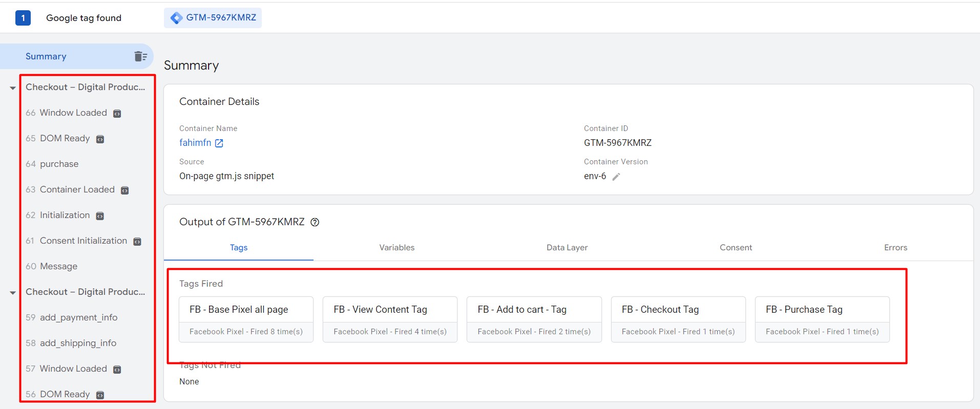Viewport: 980px width, 409px height.
Task: Open the fahimfn container name link
Action: coord(195,143)
